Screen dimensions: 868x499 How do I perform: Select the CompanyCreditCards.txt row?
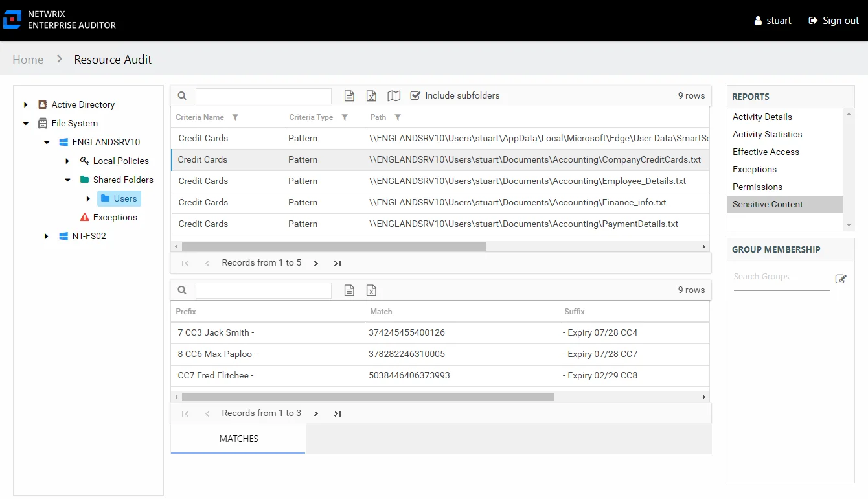[x=440, y=159]
